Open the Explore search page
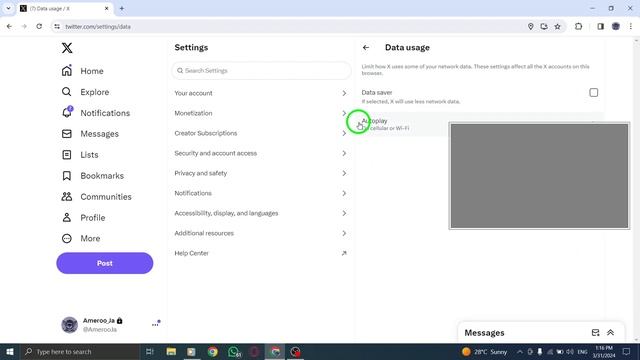Image resolution: width=640 pixels, height=360 pixels. tap(85, 92)
